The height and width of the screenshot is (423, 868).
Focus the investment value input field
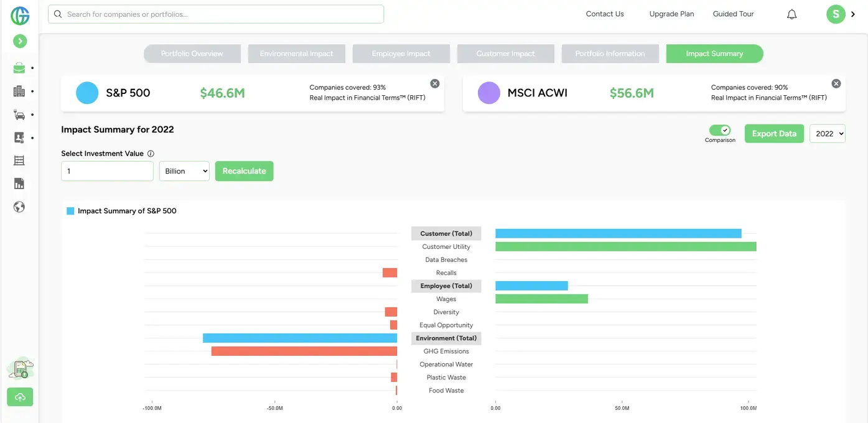(x=107, y=171)
